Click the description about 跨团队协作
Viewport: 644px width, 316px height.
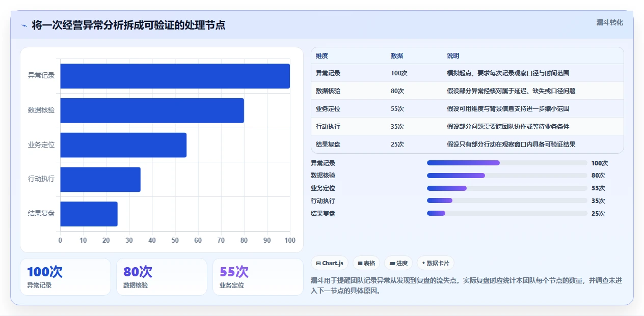point(508,126)
